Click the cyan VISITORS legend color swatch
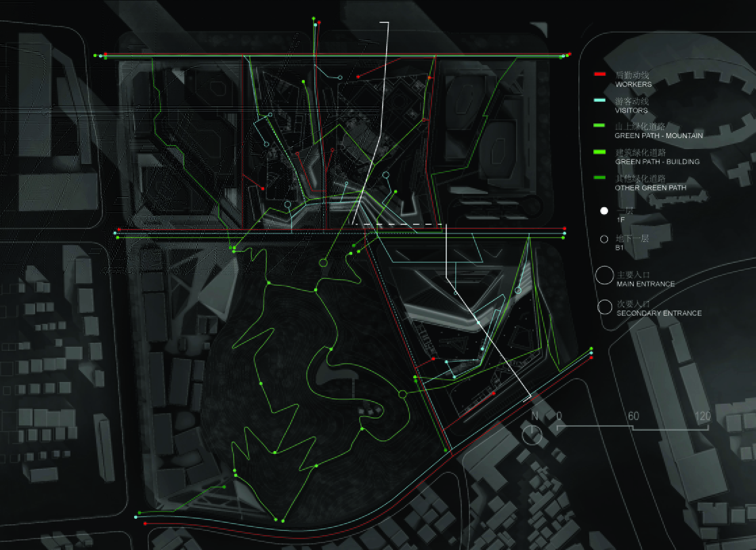The height and width of the screenshot is (550, 756). [x=600, y=100]
